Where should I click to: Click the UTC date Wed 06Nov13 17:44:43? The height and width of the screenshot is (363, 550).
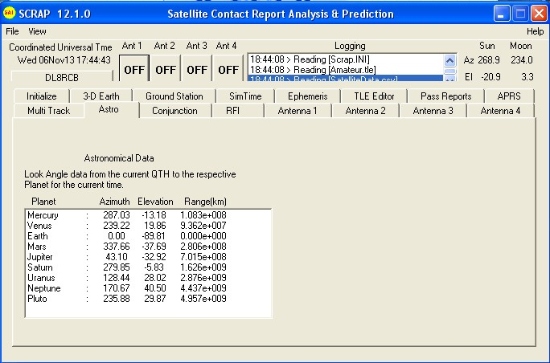pyautogui.click(x=64, y=60)
